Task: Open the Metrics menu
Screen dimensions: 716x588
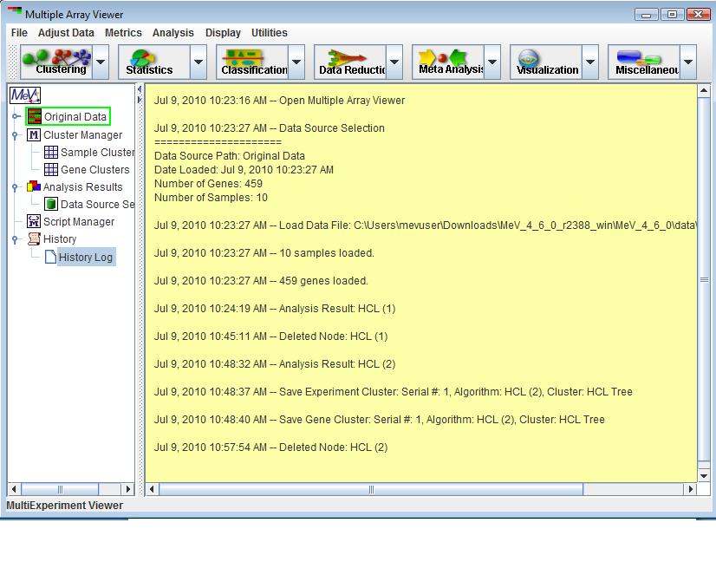Action: (123, 33)
